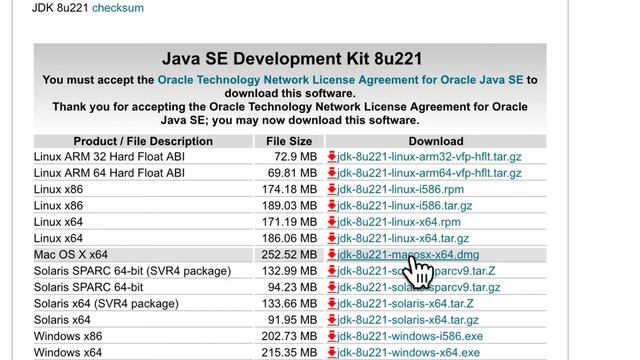Viewport: 640px width, 360px height.
Task: Click red download arrow for windows-i586.exe
Action: [x=332, y=336]
